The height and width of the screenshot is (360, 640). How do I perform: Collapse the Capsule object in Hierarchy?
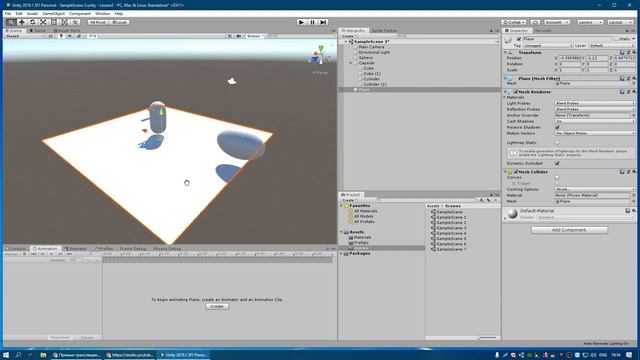(351, 63)
